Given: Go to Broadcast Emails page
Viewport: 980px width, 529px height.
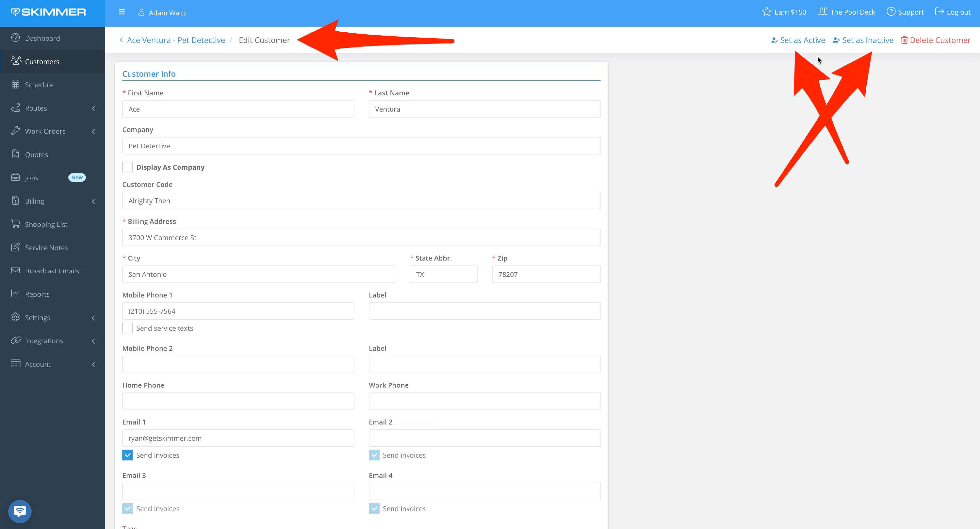Looking at the screenshot, I should pos(52,271).
